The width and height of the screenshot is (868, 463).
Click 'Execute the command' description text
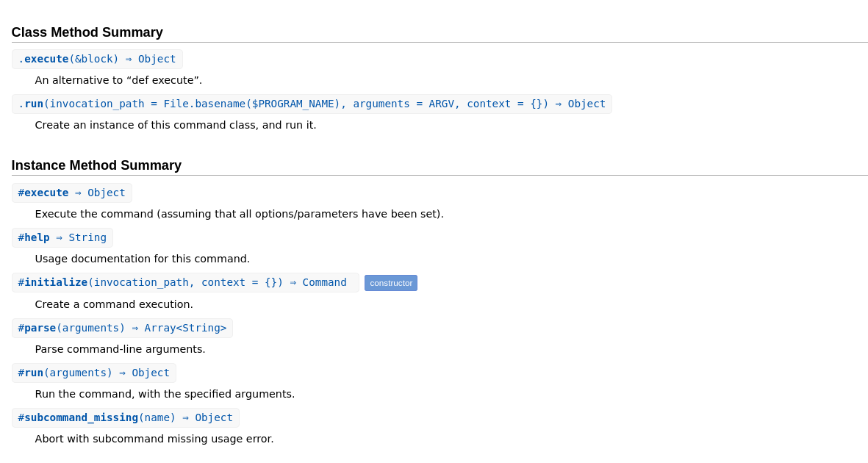coord(239,214)
